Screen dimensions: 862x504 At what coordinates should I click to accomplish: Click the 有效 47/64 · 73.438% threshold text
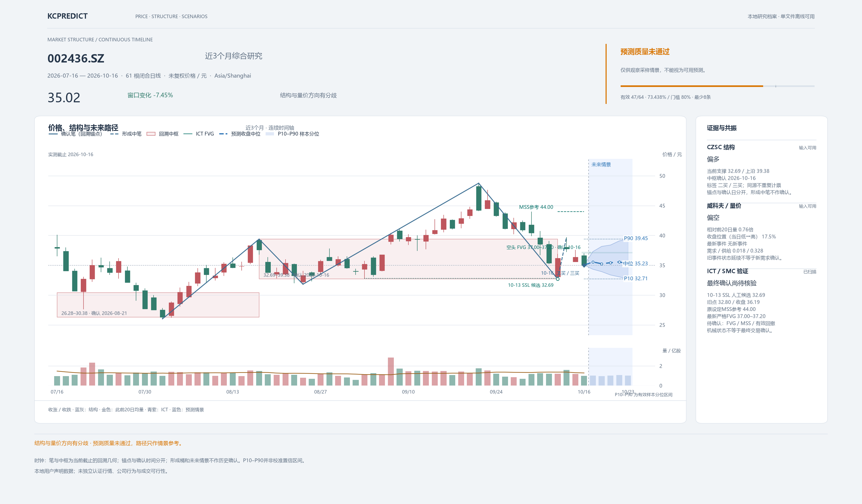click(665, 97)
